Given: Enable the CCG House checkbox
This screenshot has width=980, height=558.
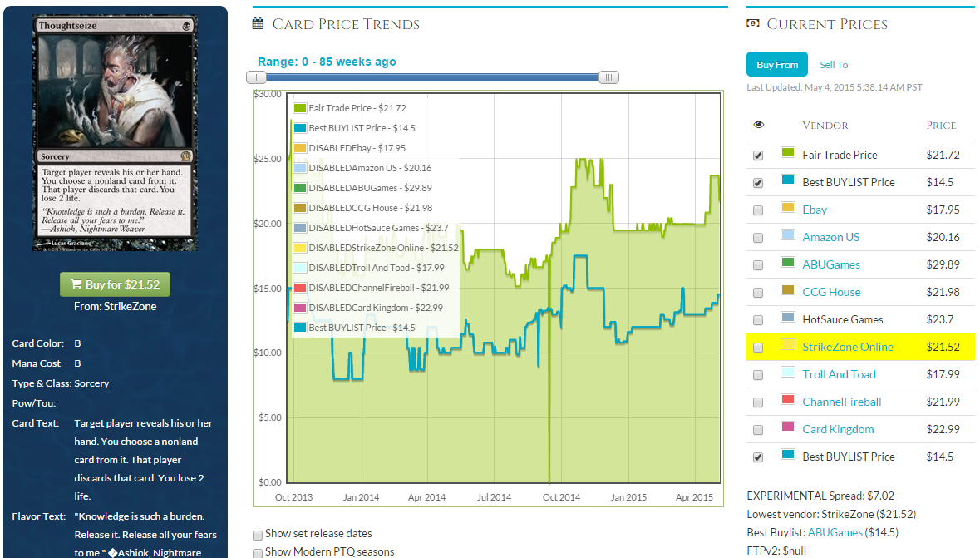Looking at the screenshot, I should (x=758, y=293).
